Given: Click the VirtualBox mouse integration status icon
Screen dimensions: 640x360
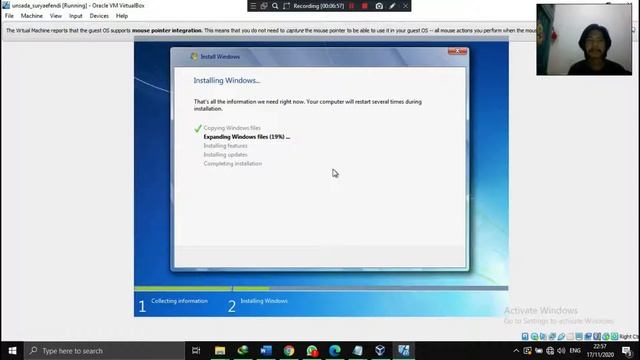Looking at the screenshot, I should coord(606,336).
